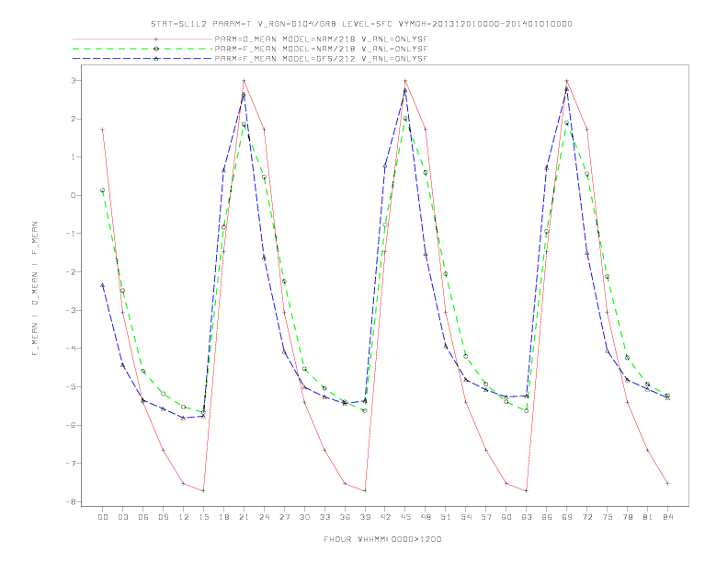Click x-axis forecast hour label 27

pyautogui.click(x=284, y=517)
